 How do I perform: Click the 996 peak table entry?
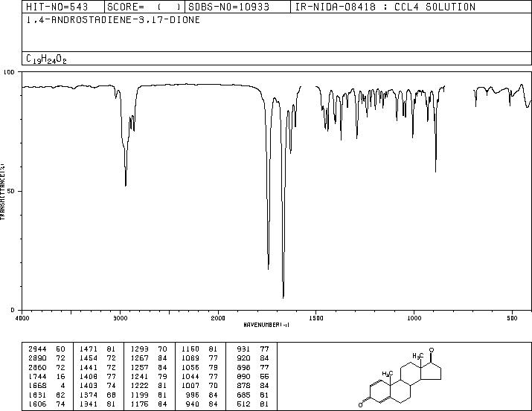[202, 395]
